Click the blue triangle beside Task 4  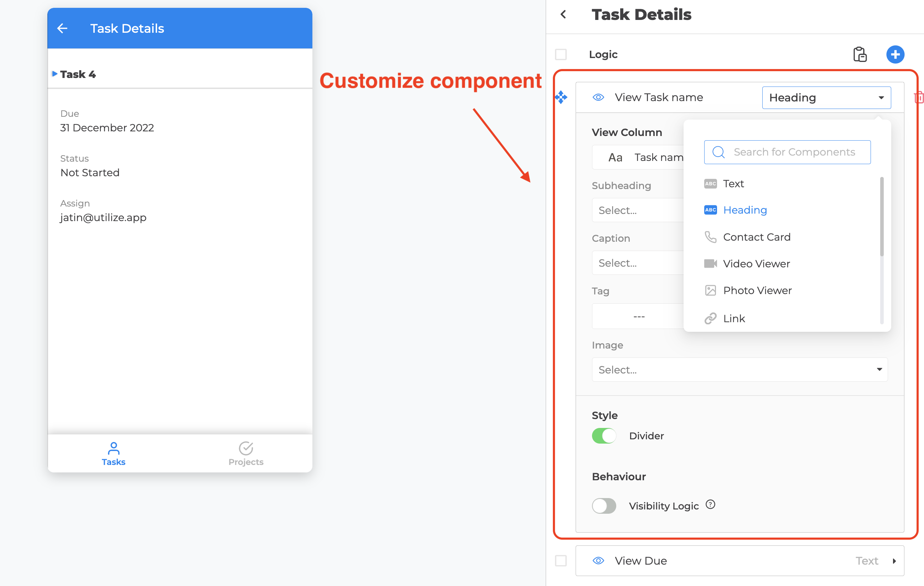click(55, 74)
